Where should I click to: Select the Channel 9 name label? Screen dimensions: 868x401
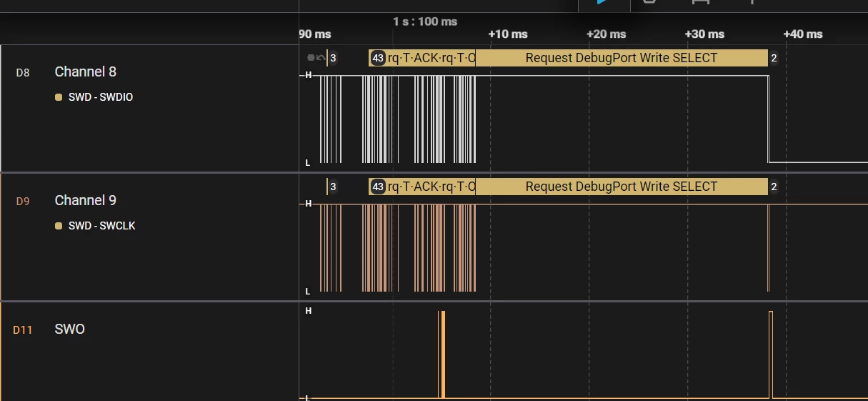point(85,200)
